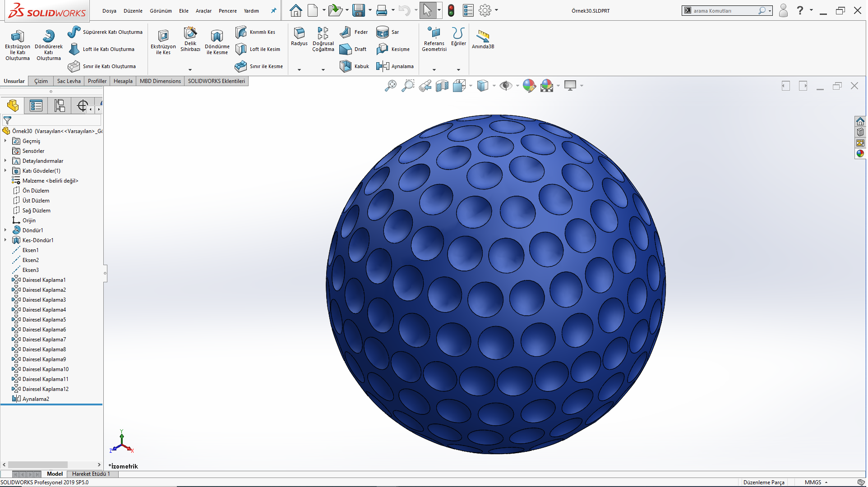The image size is (868, 487).
Task: Open FeatureManager design tree tab
Action: pyautogui.click(x=13, y=106)
